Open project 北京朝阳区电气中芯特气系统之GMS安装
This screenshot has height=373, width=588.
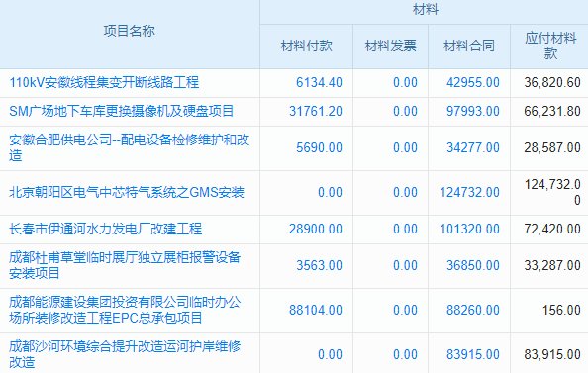[x=127, y=192]
